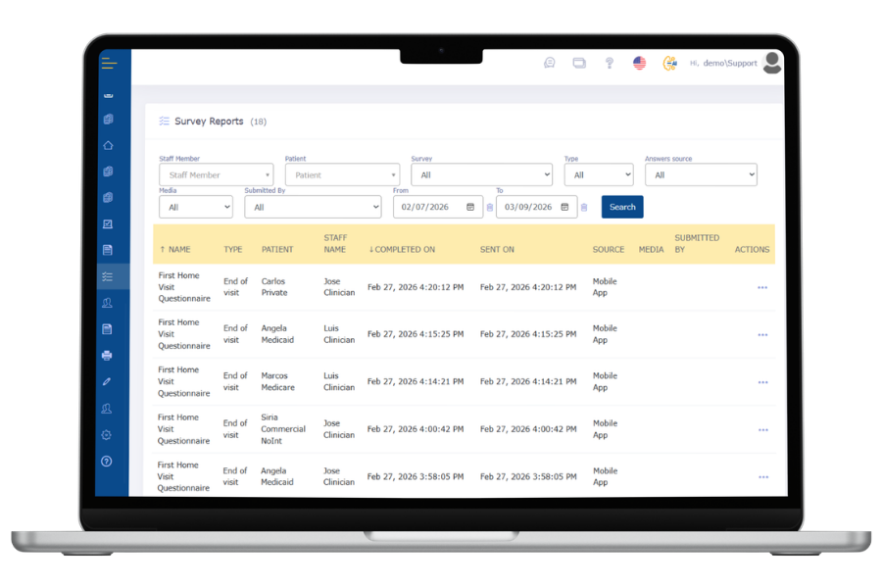Viewport: 882px width, 588px height.
Task: Click the printer icon in sidebar
Action: pyautogui.click(x=107, y=355)
